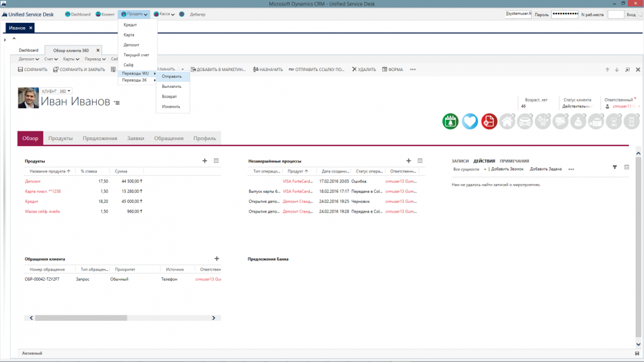Switch to the Предложения tab
This screenshot has width=644, height=362.
coord(99,138)
